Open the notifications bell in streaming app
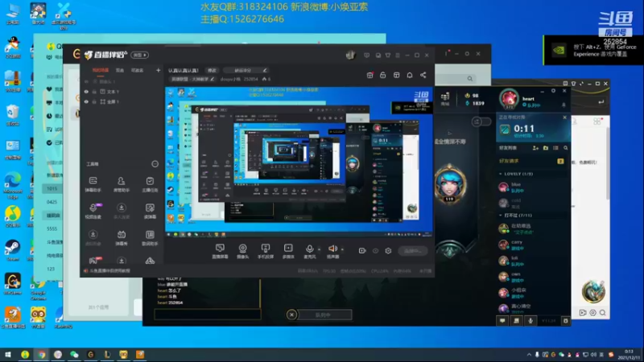 pos(410,75)
